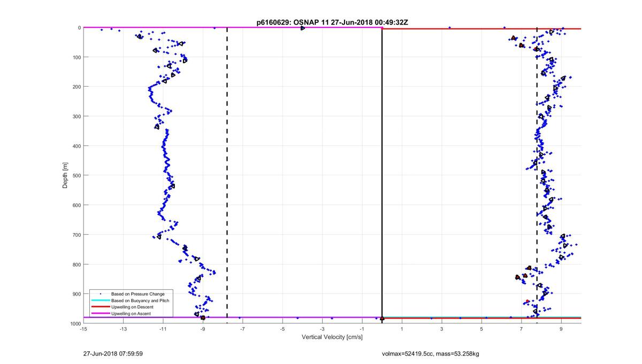The image size is (642, 364).
Task: Click the blue dot marker in the legend
Action: tap(100, 294)
